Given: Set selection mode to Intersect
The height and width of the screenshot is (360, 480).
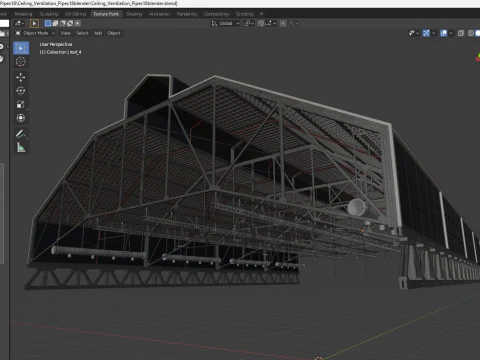Looking at the screenshot, I should [x=77, y=23].
